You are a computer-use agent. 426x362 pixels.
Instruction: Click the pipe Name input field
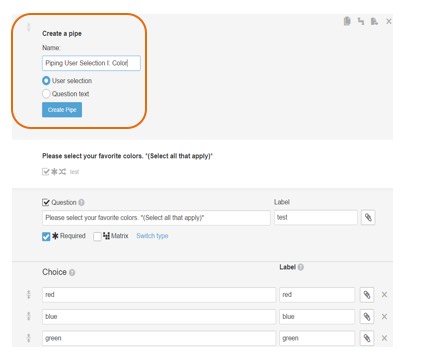point(91,63)
